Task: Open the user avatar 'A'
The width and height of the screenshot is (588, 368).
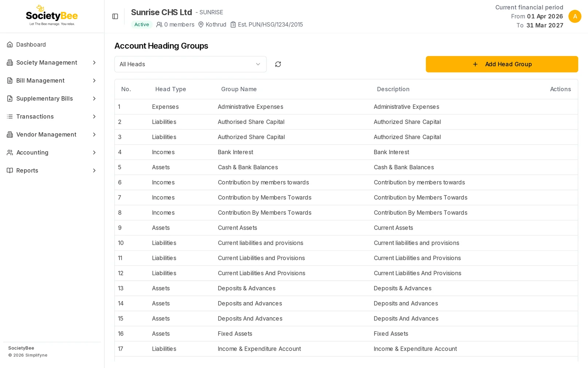Action: point(575,16)
